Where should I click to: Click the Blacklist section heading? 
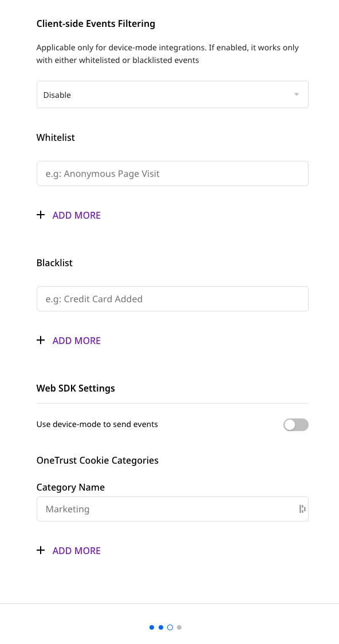pos(54,263)
